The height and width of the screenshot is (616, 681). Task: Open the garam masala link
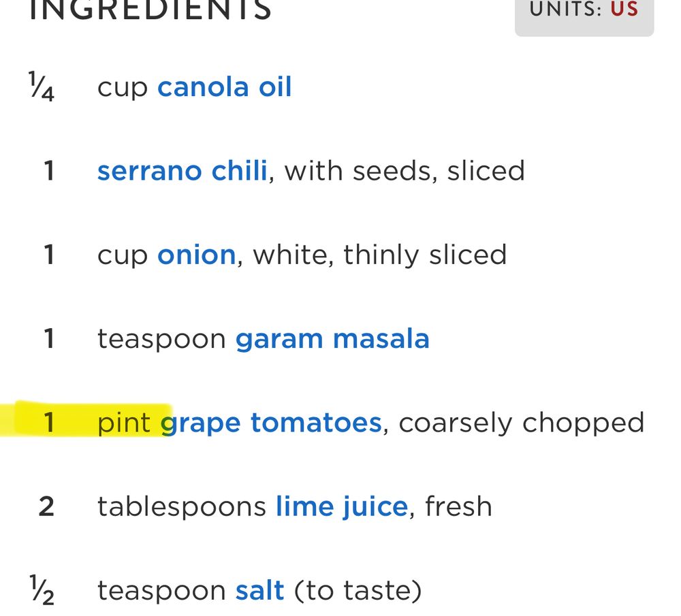click(x=332, y=338)
